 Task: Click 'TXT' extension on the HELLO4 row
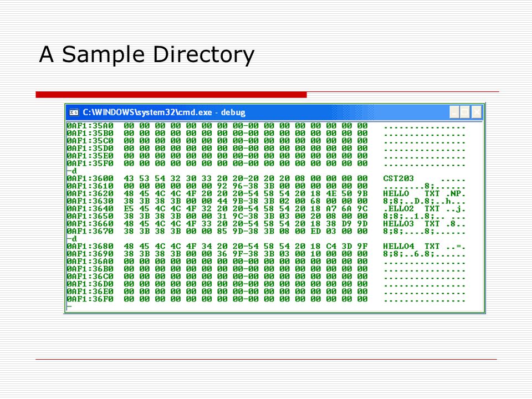click(432, 246)
